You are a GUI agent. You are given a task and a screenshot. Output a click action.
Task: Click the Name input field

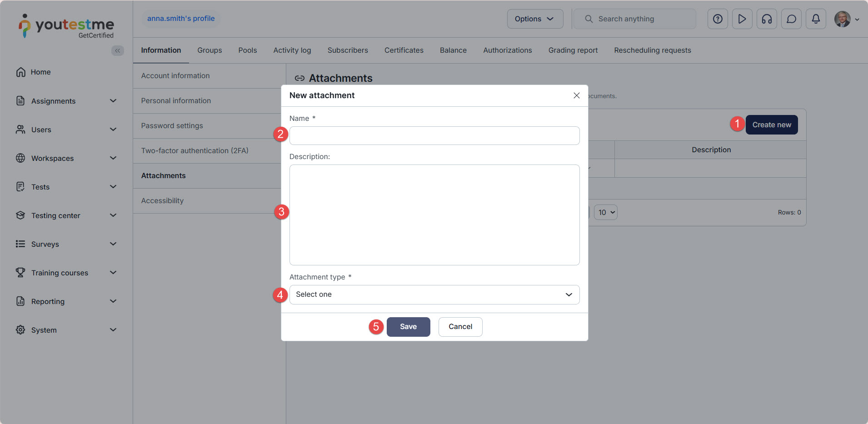pyautogui.click(x=434, y=135)
